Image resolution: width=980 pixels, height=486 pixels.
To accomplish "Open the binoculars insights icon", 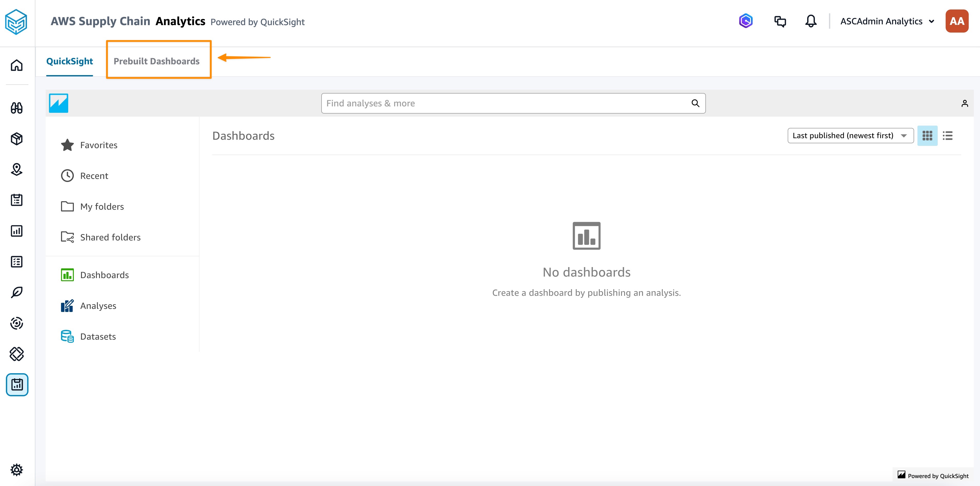I will pyautogui.click(x=17, y=108).
